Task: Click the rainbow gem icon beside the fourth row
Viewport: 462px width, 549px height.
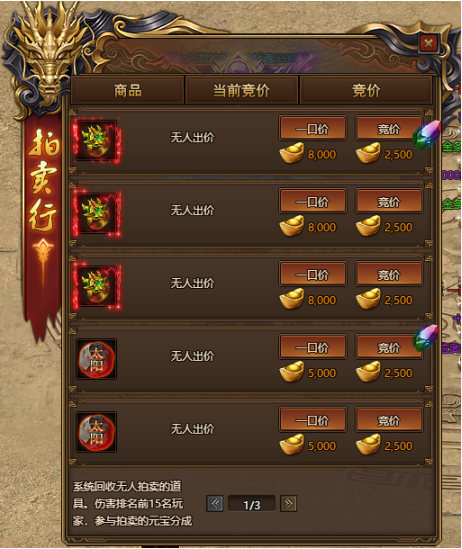Action: (426, 338)
